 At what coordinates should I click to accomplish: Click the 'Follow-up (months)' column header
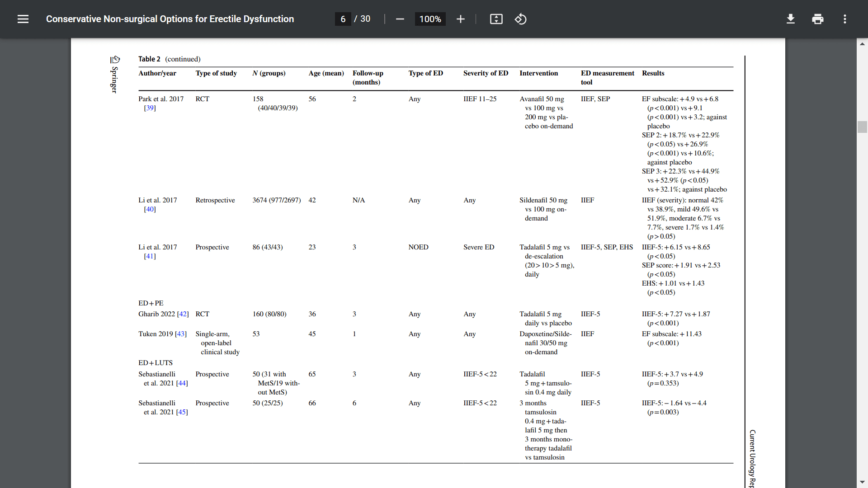coord(368,78)
